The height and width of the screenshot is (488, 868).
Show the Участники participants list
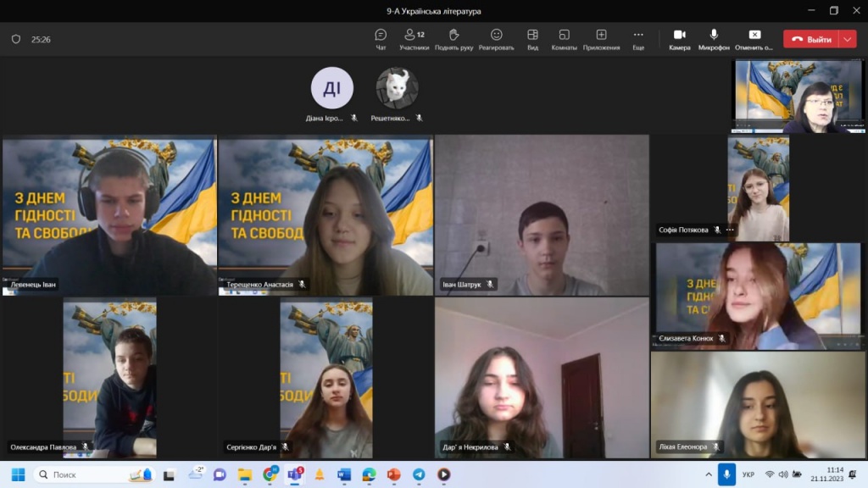point(414,39)
